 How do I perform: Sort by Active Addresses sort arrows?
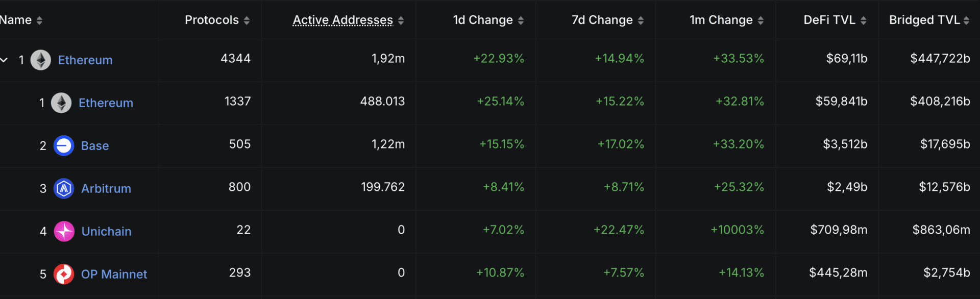(401, 20)
